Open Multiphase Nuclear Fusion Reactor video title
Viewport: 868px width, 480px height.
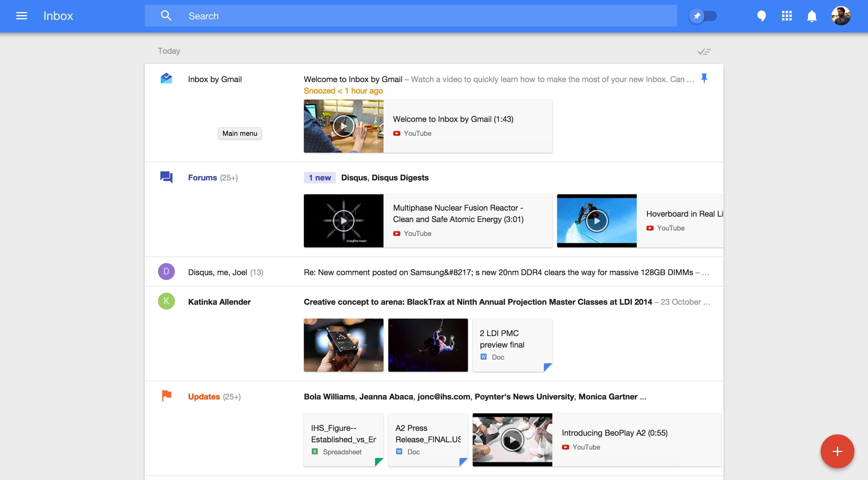(458, 213)
